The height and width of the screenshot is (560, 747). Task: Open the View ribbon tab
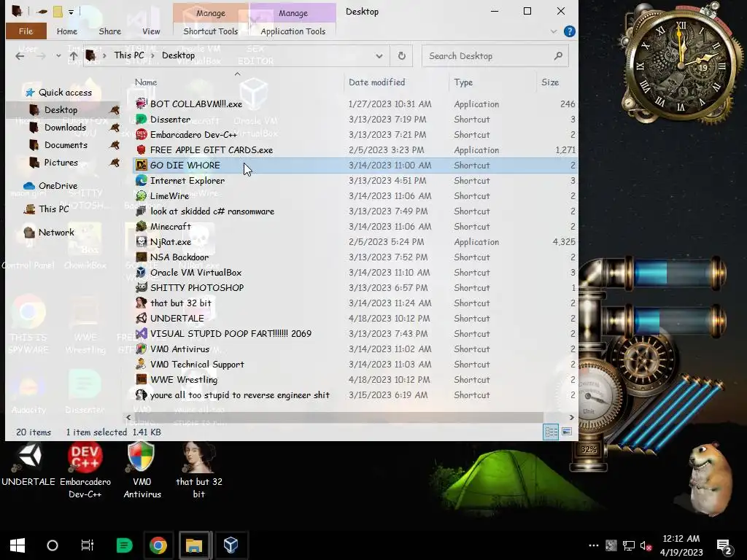(151, 31)
